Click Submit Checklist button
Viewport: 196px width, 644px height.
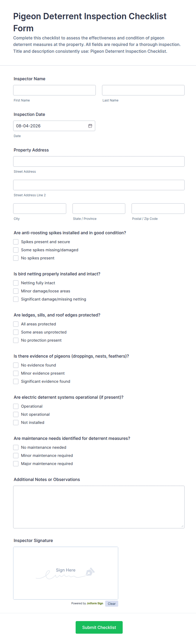point(99,627)
